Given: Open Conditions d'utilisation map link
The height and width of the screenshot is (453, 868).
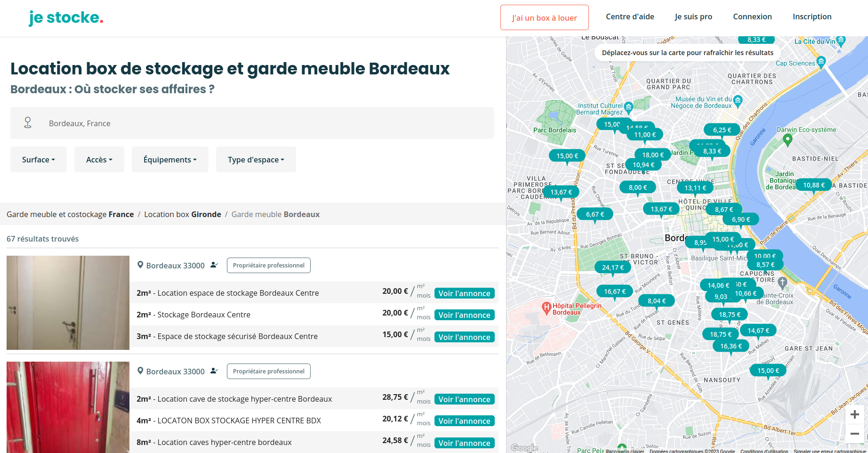Looking at the screenshot, I should 764,451.
